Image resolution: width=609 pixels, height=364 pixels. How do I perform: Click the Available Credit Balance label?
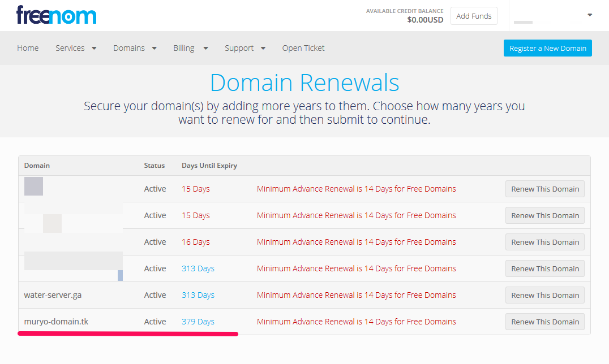405,11
